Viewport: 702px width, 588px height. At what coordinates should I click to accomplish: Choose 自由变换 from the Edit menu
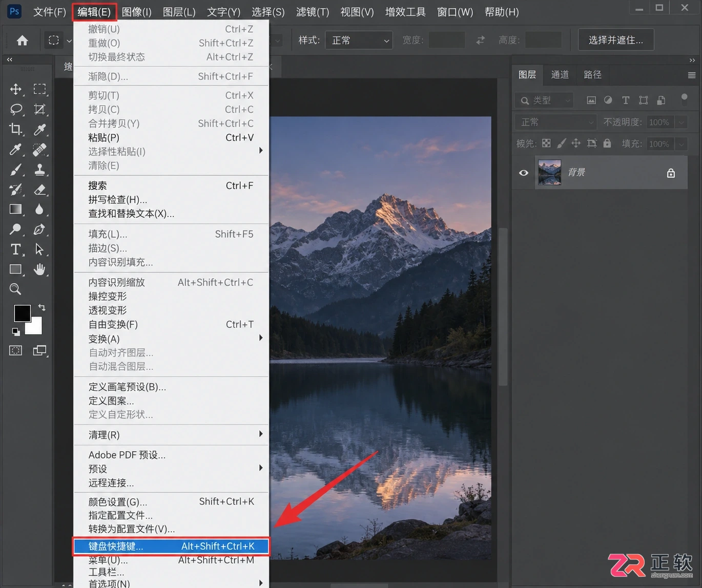(x=171, y=324)
